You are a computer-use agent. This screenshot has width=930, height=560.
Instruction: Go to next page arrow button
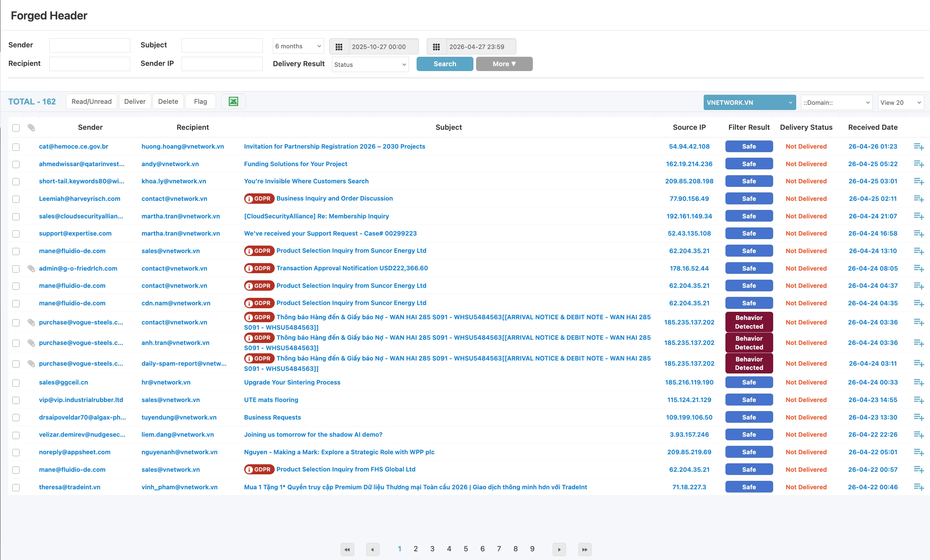(559, 549)
